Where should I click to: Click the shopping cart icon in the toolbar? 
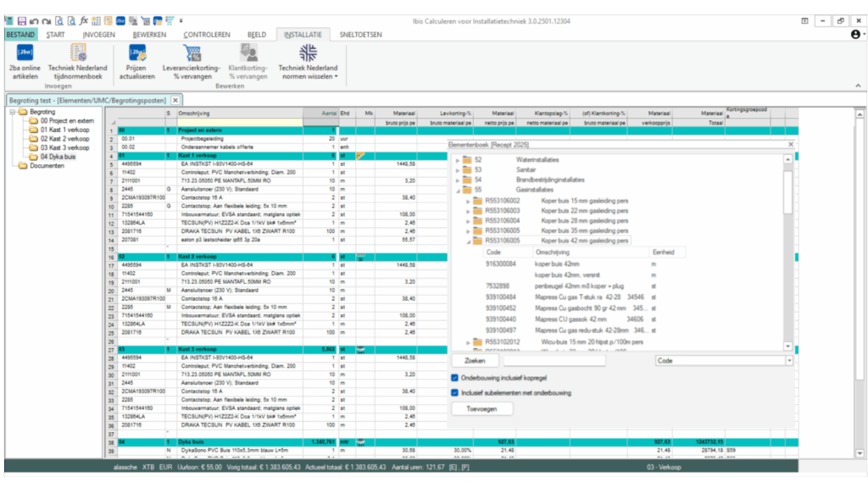click(146, 20)
